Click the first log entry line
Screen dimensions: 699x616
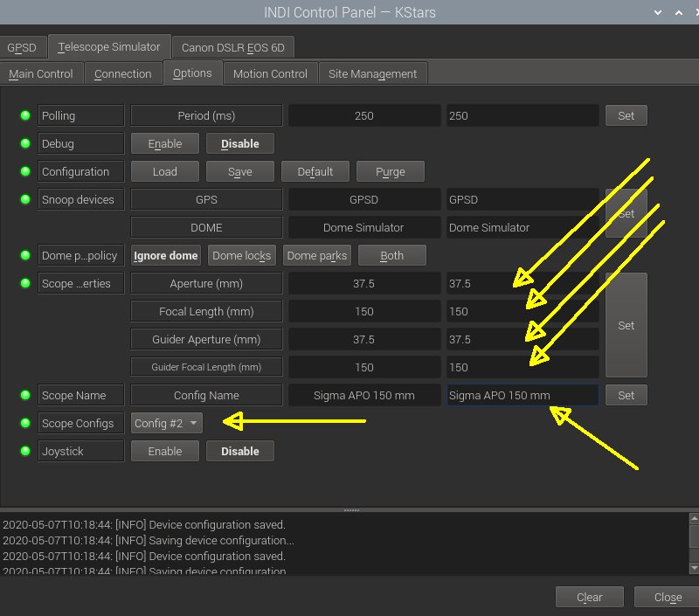144,524
